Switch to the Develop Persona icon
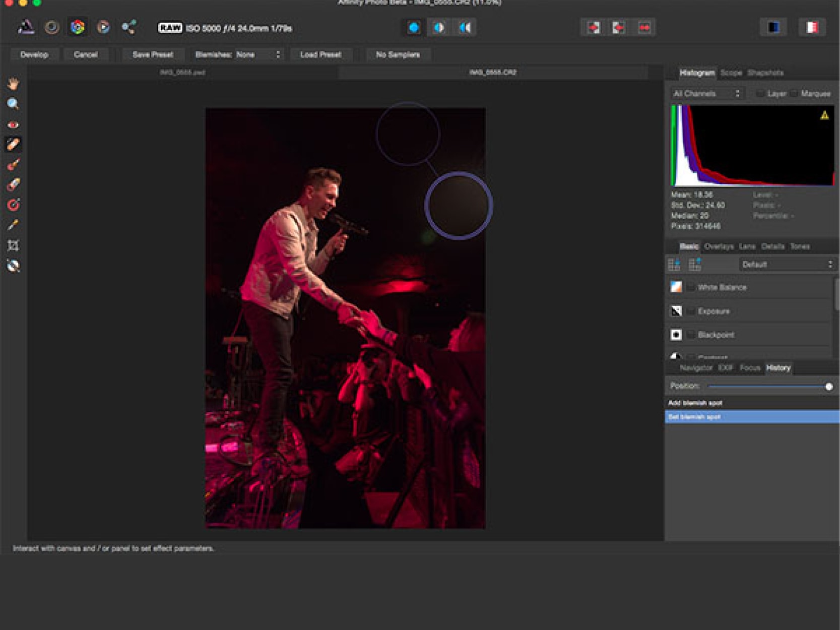The height and width of the screenshot is (630, 840). (77, 27)
